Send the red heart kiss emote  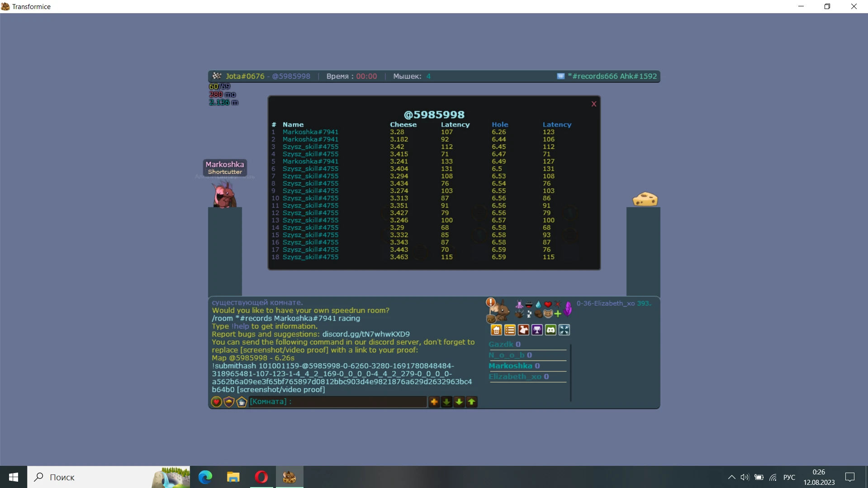click(548, 304)
